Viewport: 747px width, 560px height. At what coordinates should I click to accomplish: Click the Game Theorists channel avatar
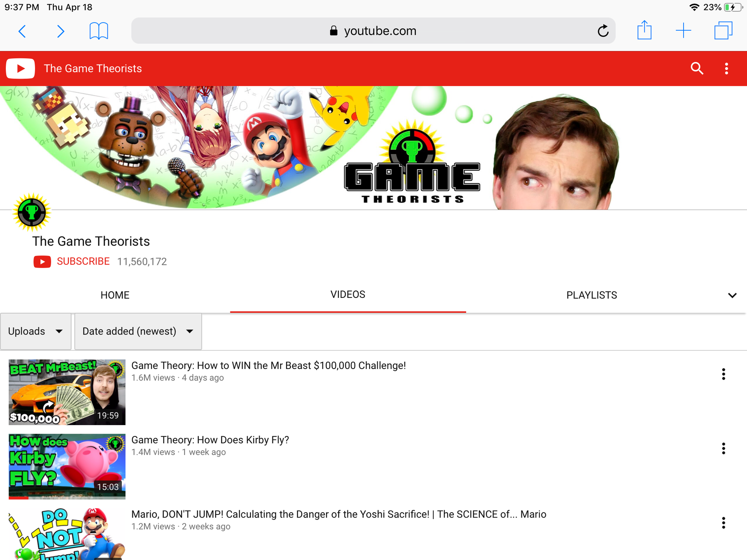pyautogui.click(x=32, y=212)
